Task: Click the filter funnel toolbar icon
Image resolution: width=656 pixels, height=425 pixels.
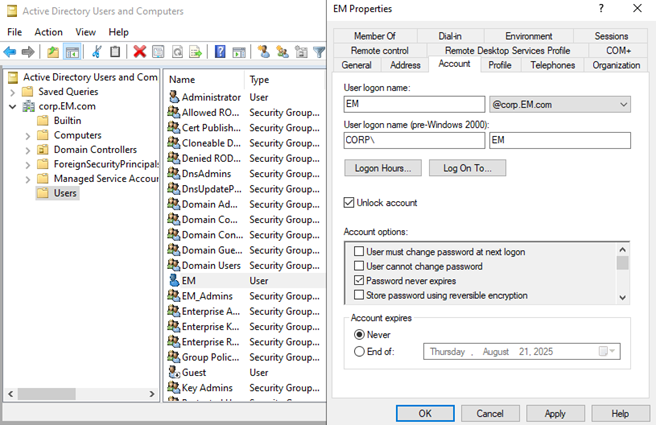Action: [x=319, y=52]
